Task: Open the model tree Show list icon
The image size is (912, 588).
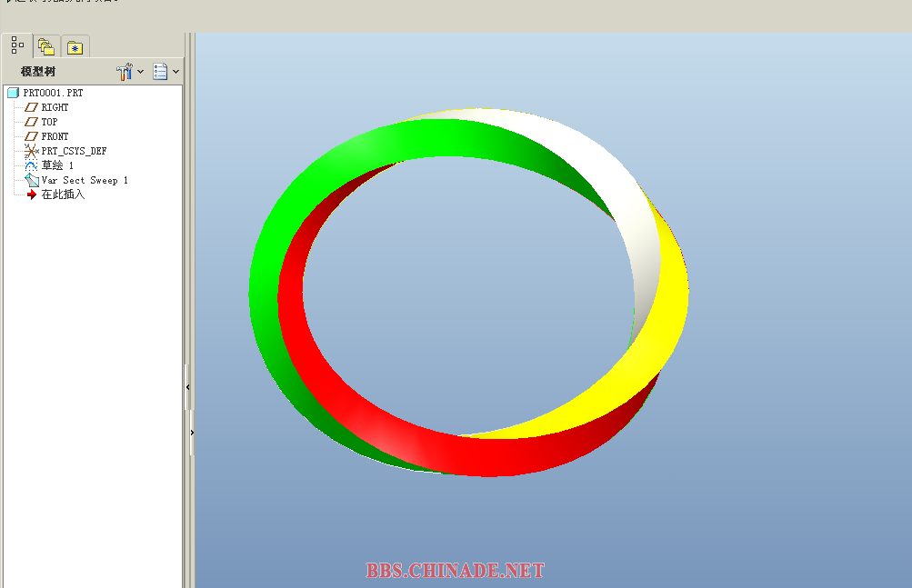Action: tap(160, 72)
